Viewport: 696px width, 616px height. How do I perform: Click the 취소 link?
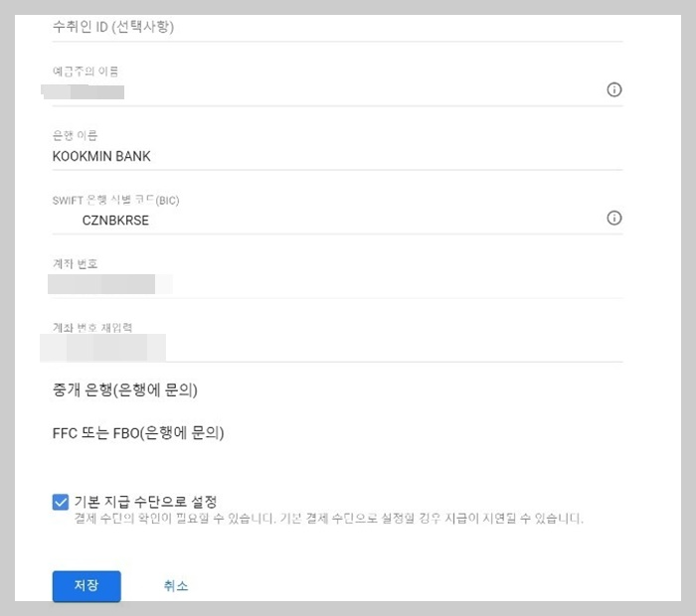(176, 586)
